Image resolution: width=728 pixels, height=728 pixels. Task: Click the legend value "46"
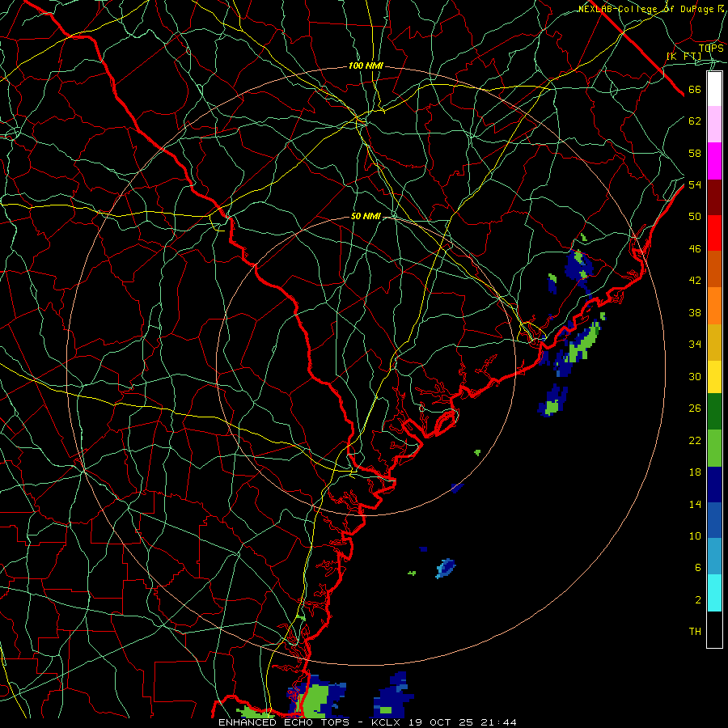pos(695,249)
